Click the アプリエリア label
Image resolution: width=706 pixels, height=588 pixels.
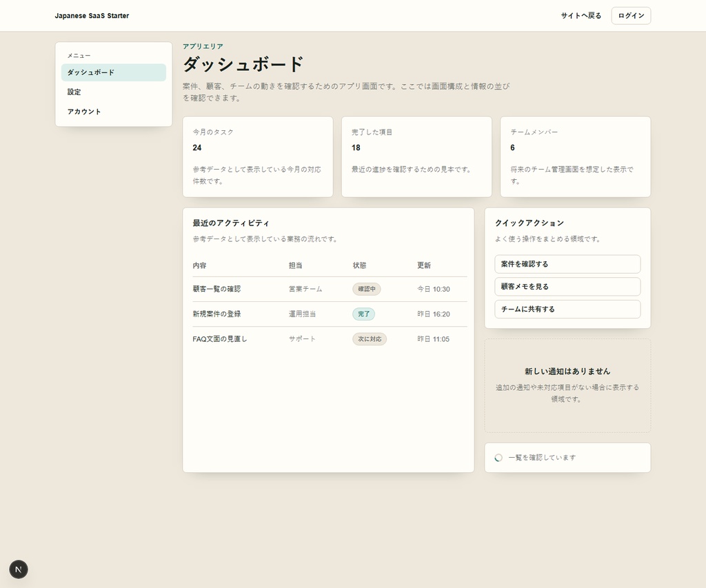(x=203, y=46)
